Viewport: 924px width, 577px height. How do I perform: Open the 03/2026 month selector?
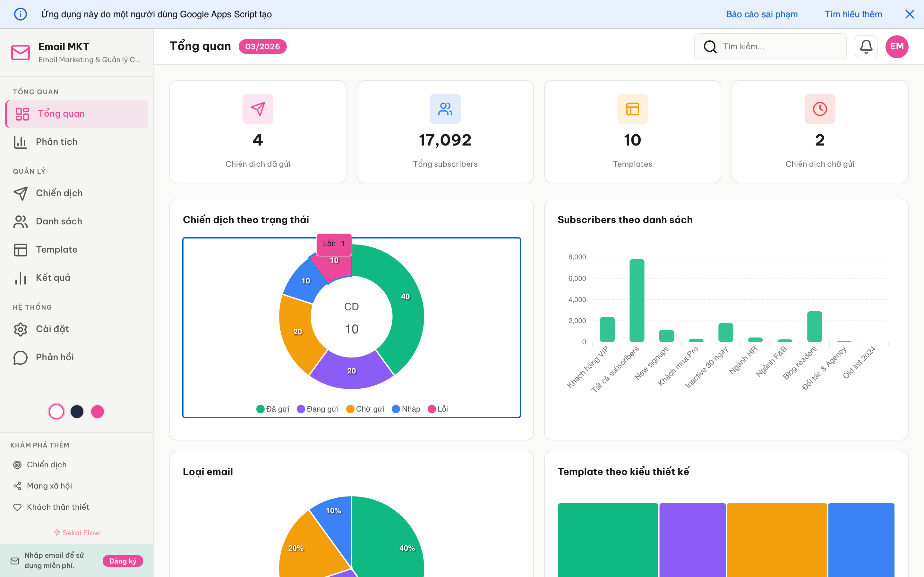click(262, 46)
